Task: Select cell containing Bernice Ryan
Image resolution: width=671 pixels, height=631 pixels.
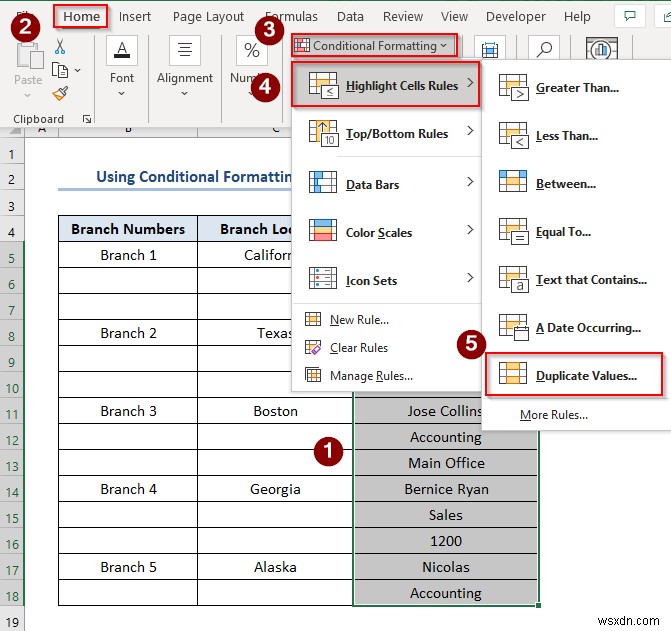Action: (446, 489)
